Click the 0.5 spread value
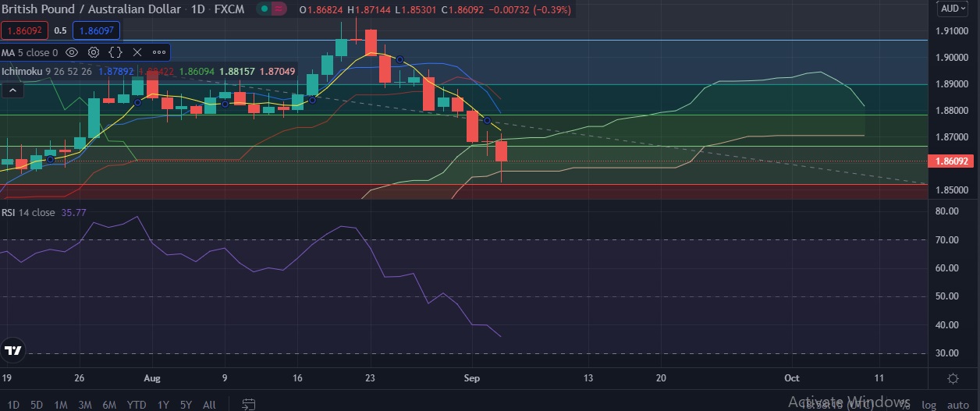This screenshot has width=980, height=411. point(60,30)
